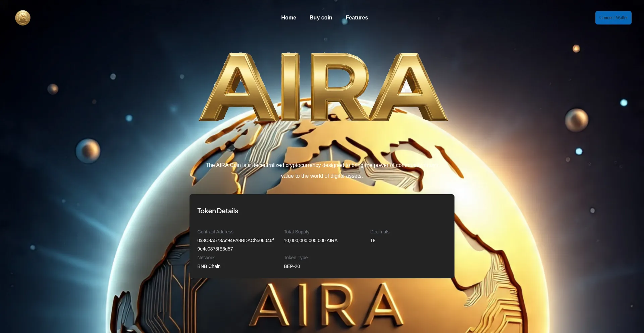Click the AIRA gold coin logo
The image size is (644, 333).
click(x=23, y=18)
